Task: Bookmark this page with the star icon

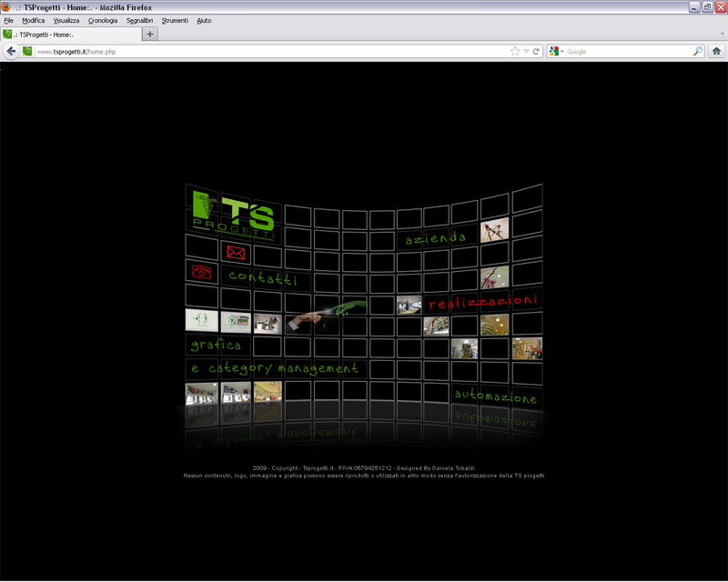Action: (x=515, y=51)
